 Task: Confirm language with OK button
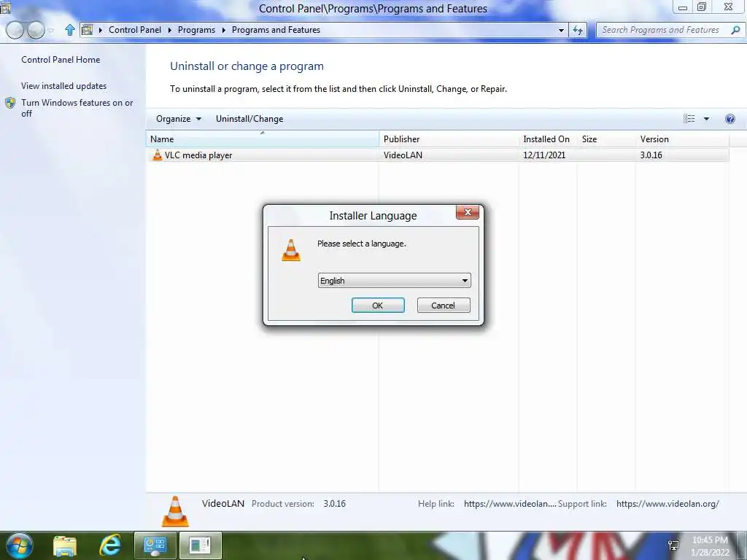click(378, 306)
